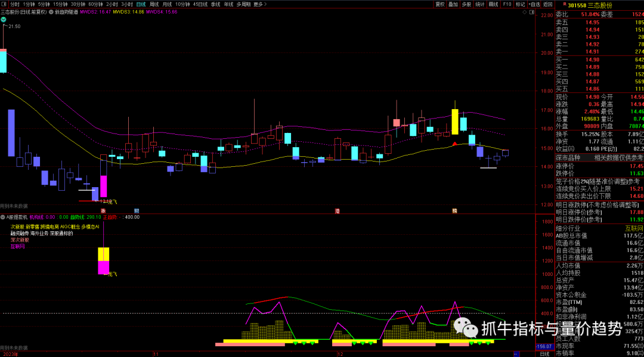Open the 复权 adjustment menu

point(440,4)
